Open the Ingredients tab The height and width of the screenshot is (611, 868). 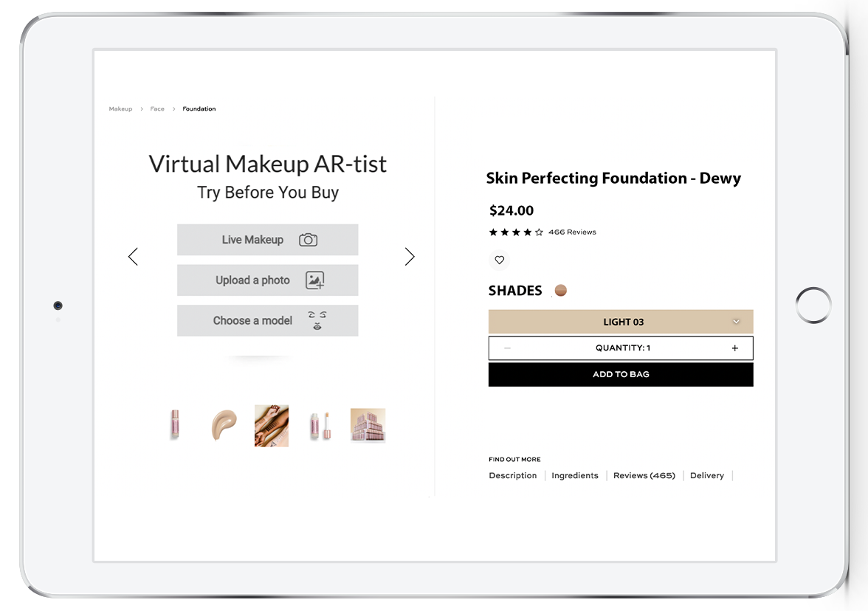(x=574, y=475)
